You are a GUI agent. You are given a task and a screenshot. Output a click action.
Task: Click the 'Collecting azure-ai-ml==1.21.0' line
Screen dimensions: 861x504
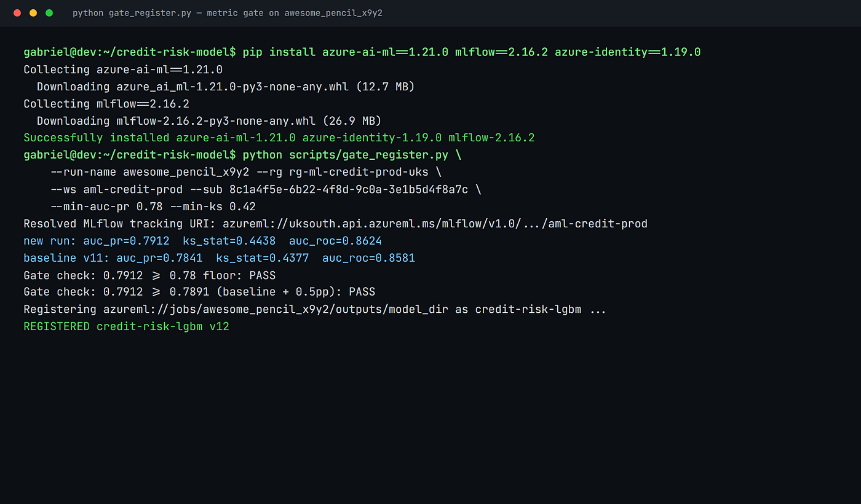123,69
